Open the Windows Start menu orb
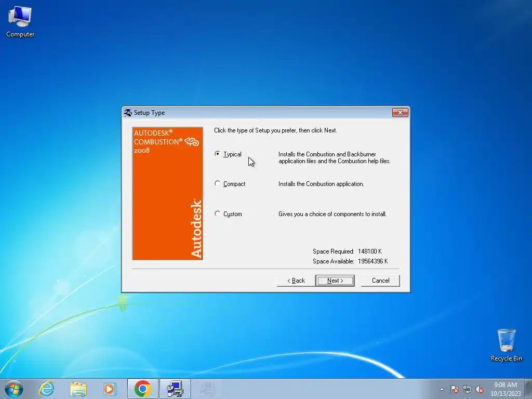This screenshot has width=532, height=399. click(x=14, y=389)
